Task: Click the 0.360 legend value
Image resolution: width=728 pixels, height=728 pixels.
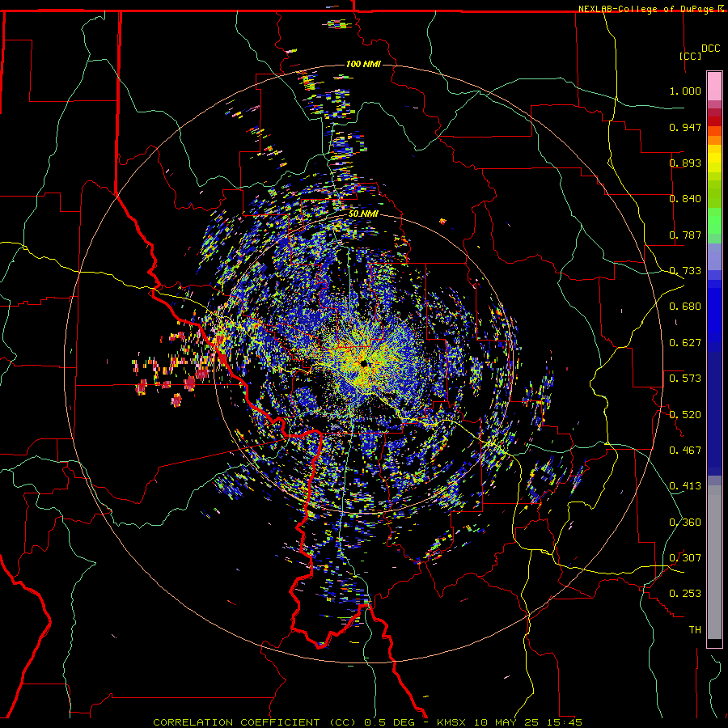Action: tap(685, 523)
